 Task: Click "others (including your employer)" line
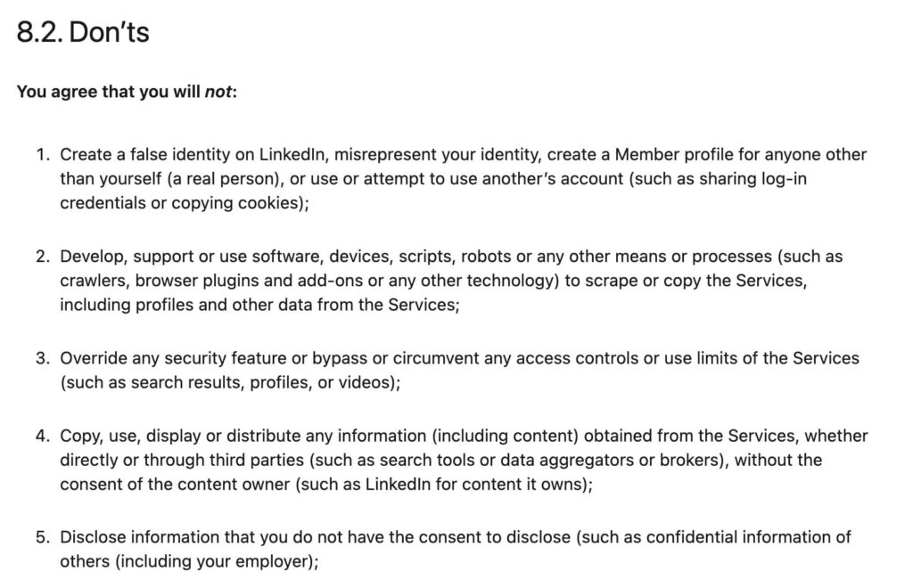click(x=187, y=562)
